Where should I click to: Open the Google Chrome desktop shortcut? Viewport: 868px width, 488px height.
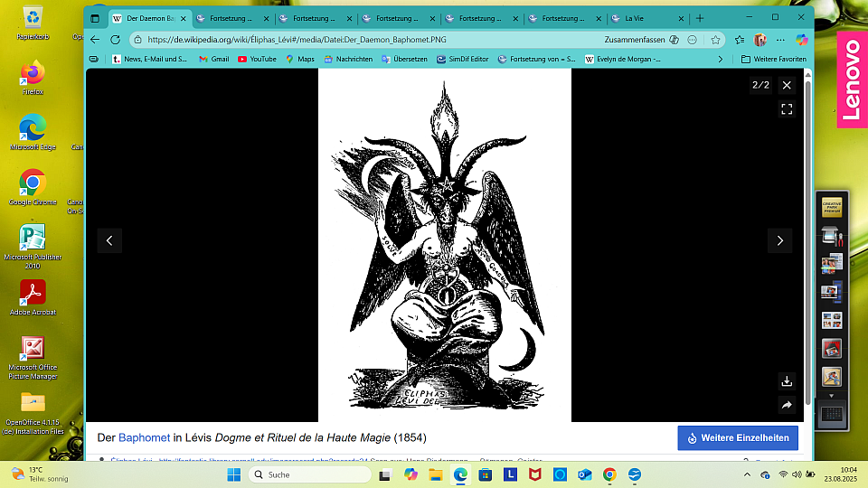(x=33, y=188)
